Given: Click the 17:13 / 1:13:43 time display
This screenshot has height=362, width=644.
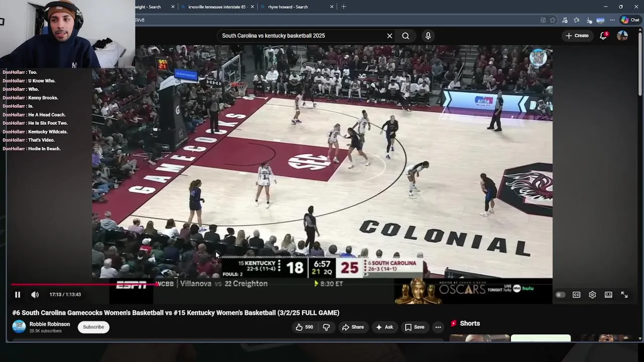Looking at the screenshot, I should (x=65, y=295).
